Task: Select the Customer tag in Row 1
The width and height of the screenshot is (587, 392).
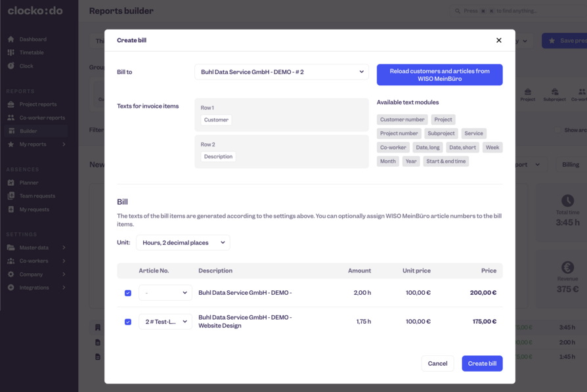Action: click(x=216, y=120)
